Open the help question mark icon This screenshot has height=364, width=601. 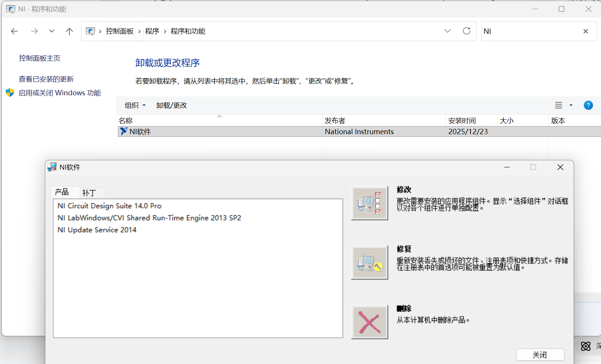588,105
